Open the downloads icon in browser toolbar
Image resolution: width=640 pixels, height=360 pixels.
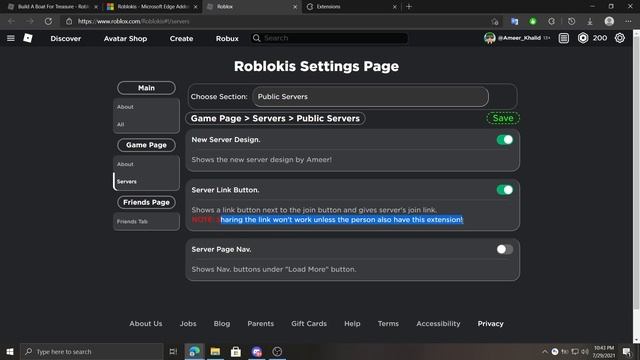[x=590, y=21]
